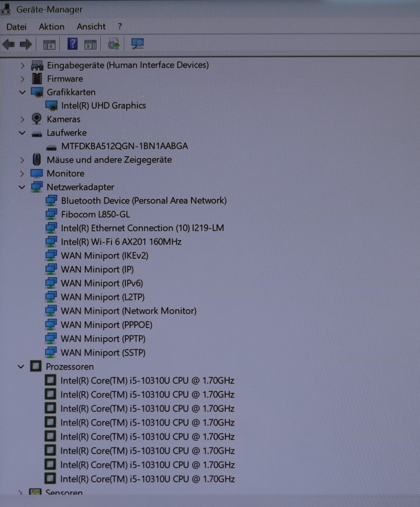Collapse the Netzwerkadapter category
420x507 pixels.
click(x=22, y=187)
